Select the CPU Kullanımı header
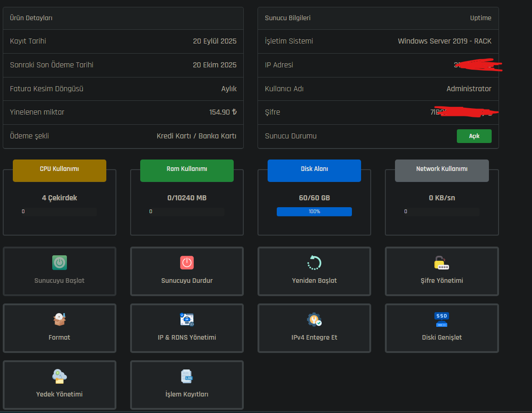Viewport: 532px width, 413px height. coord(60,171)
